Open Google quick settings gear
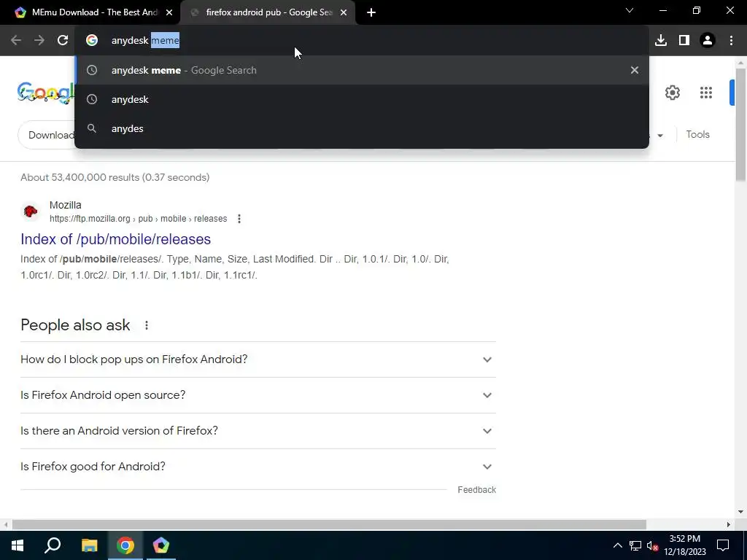Viewport: 747px width, 560px height. pos(672,93)
